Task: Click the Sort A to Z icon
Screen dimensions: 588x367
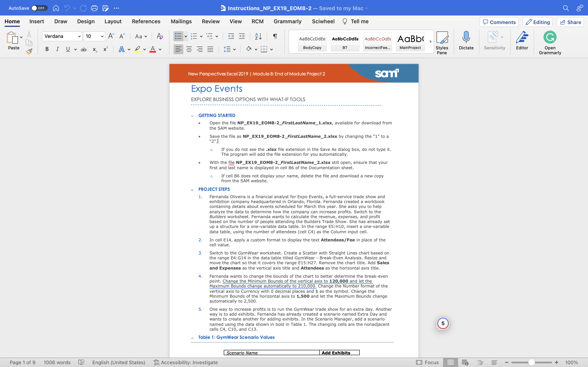Action: tap(258, 36)
